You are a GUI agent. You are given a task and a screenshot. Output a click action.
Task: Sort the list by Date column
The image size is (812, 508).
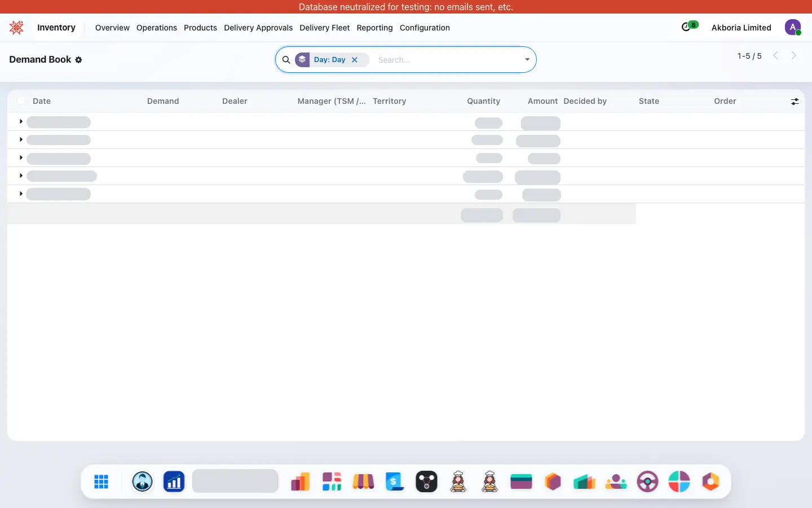coord(42,101)
